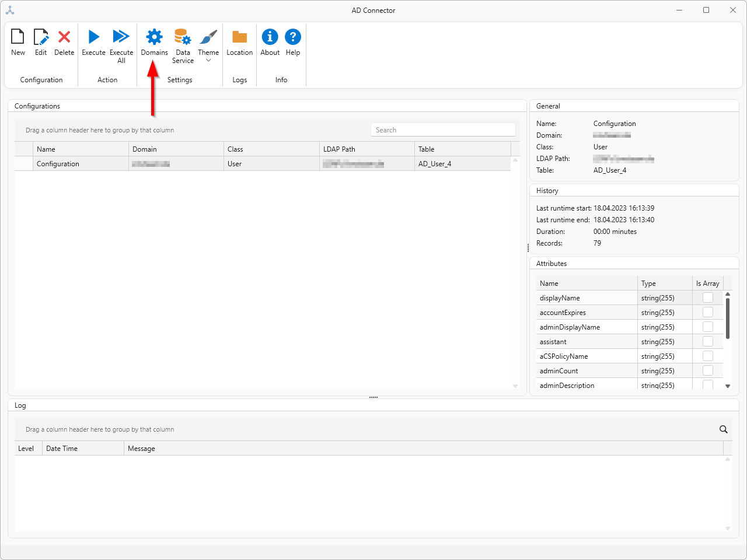
Task: Toggle Is Array for assistant
Action: [x=708, y=341]
